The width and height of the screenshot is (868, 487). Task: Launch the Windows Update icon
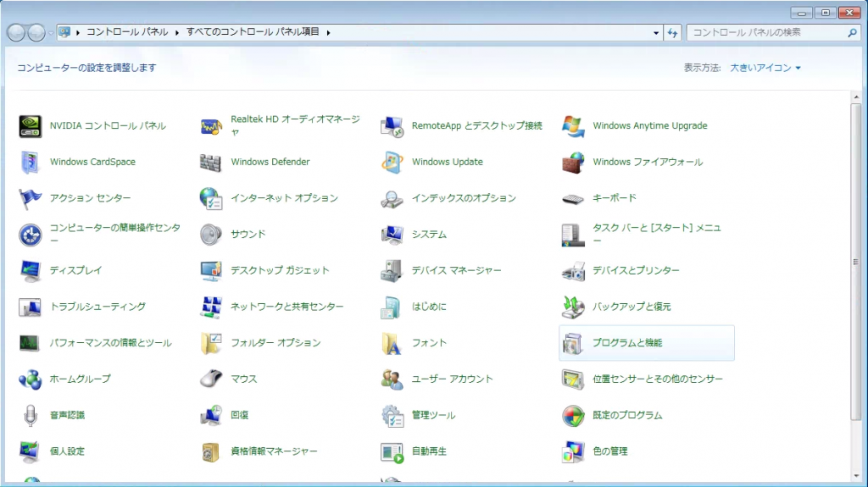pos(392,162)
